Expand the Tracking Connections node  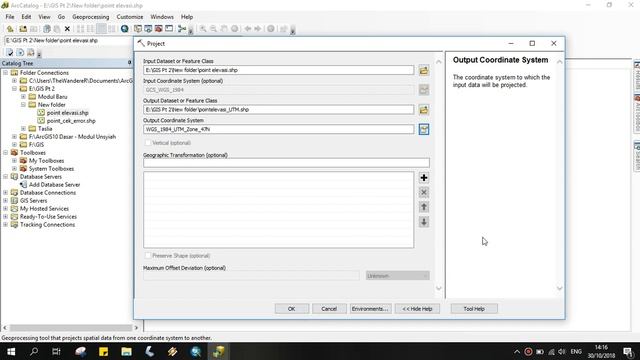coord(6,225)
